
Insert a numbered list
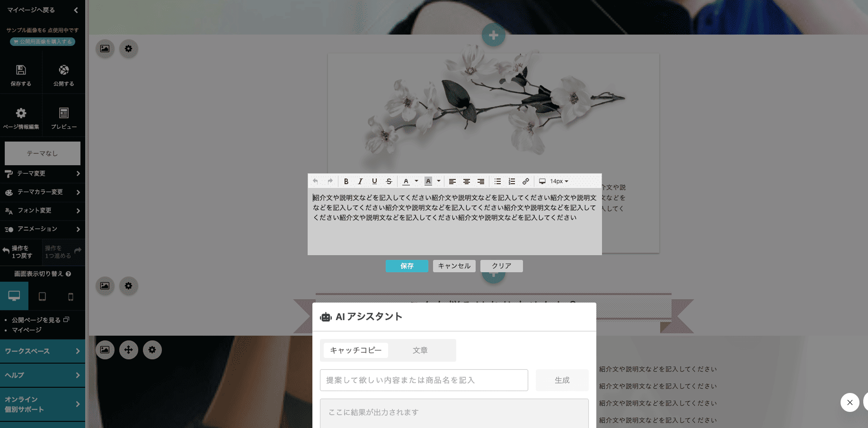512,181
